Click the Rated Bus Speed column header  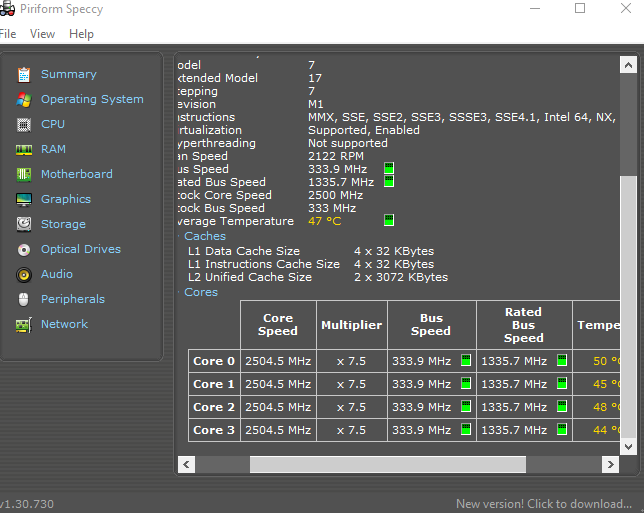(524, 324)
